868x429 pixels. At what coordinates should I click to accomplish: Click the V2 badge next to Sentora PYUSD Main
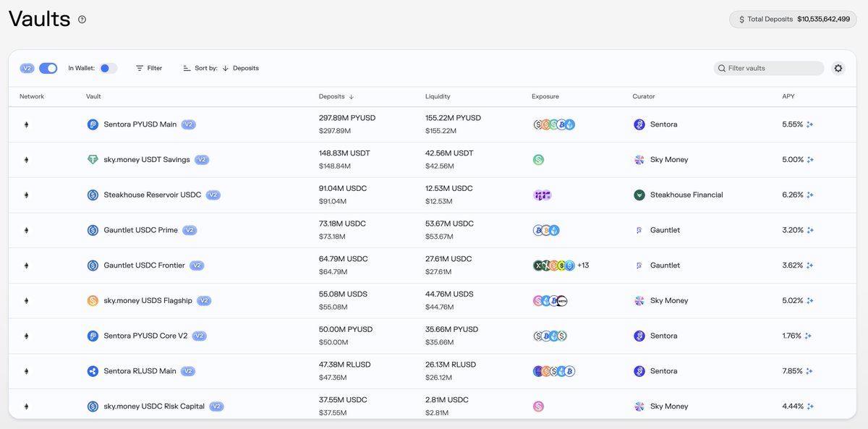point(189,124)
